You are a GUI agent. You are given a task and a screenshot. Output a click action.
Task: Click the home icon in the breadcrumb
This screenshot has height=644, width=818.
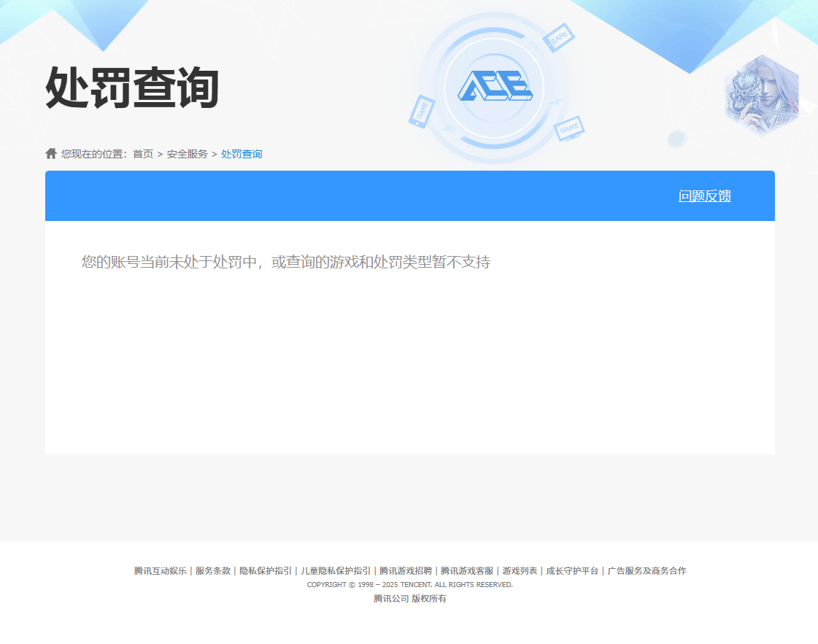[x=50, y=152]
